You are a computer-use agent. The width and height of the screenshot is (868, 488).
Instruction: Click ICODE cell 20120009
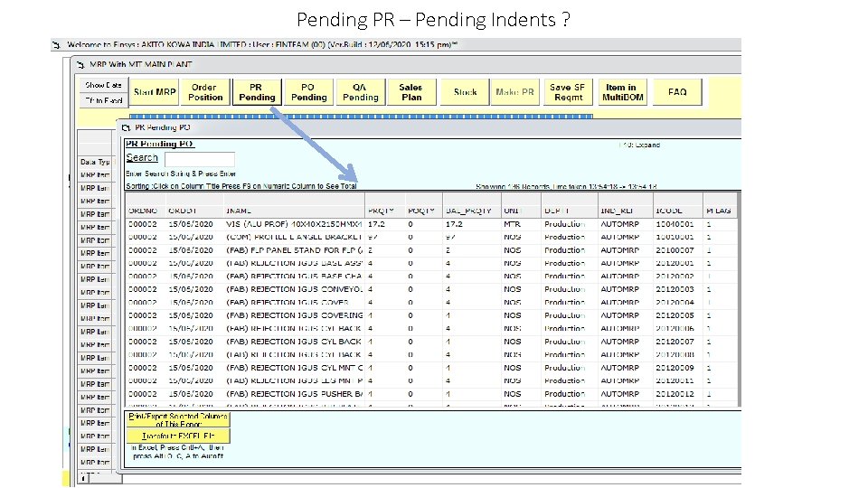tap(675, 368)
